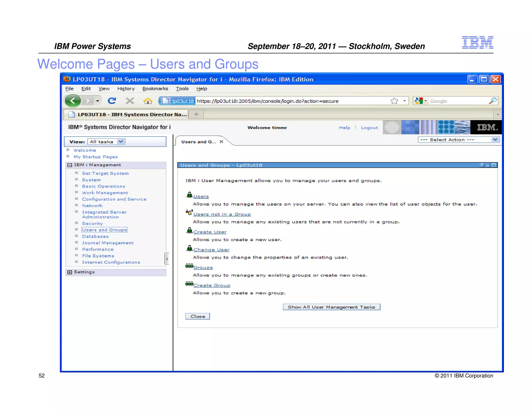
Task: Open the View menu
Action: click(104, 89)
